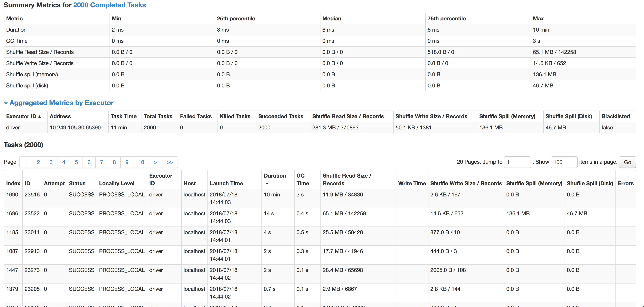644x307 pixels.
Task: Click the next page arrow
Action: [155, 162]
